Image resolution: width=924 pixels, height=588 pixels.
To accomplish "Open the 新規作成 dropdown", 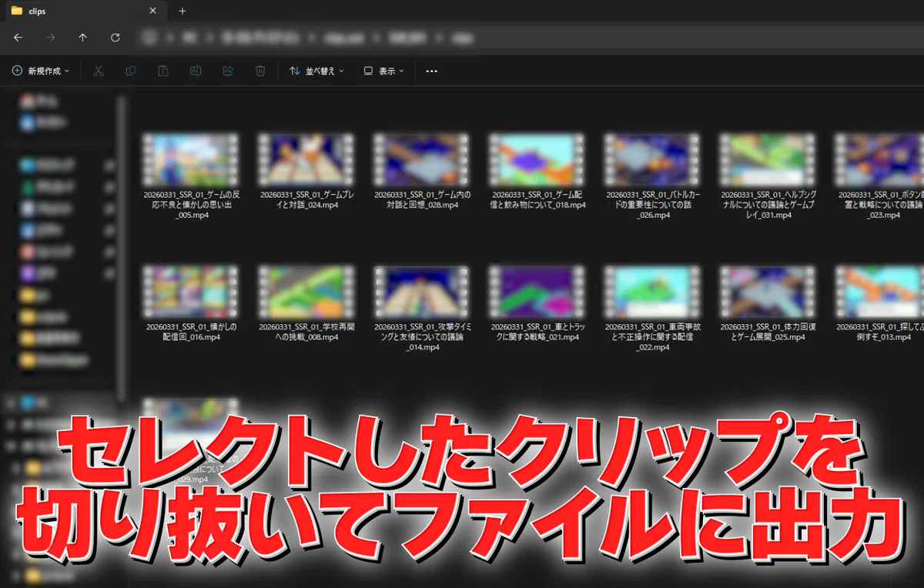I will point(41,71).
